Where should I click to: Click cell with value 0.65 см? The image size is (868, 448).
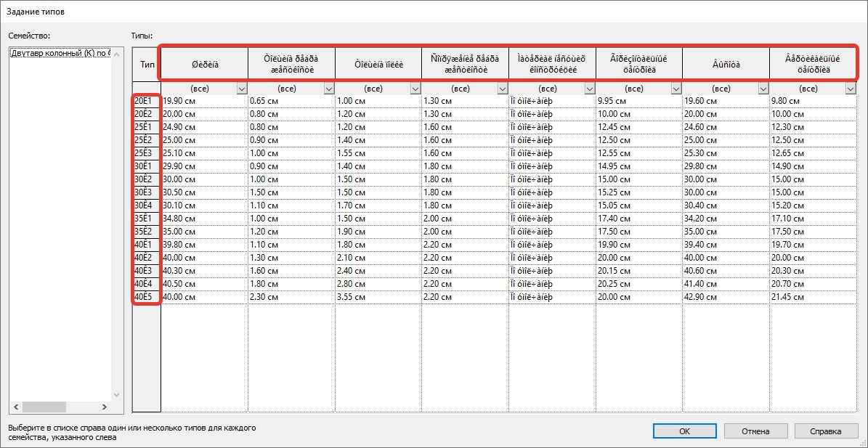(x=291, y=101)
